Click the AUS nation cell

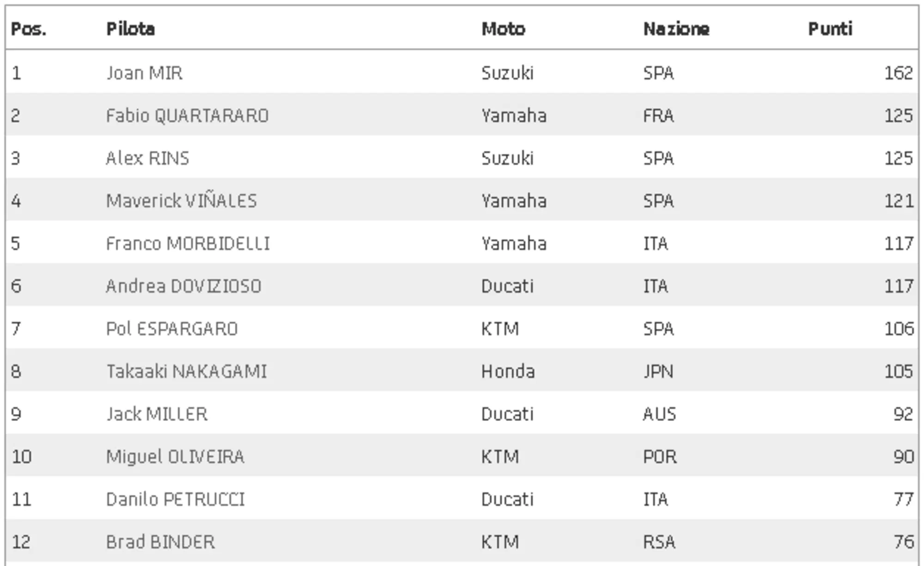click(x=659, y=414)
